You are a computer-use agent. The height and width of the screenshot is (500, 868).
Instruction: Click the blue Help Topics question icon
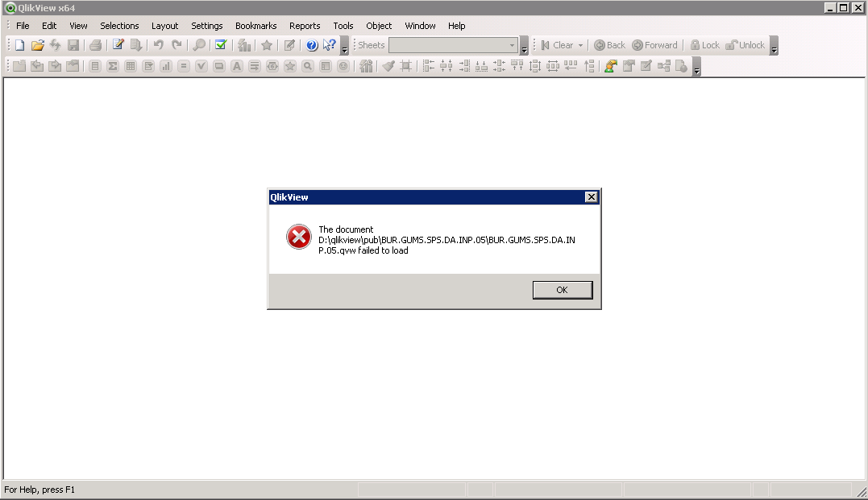click(312, 45)
